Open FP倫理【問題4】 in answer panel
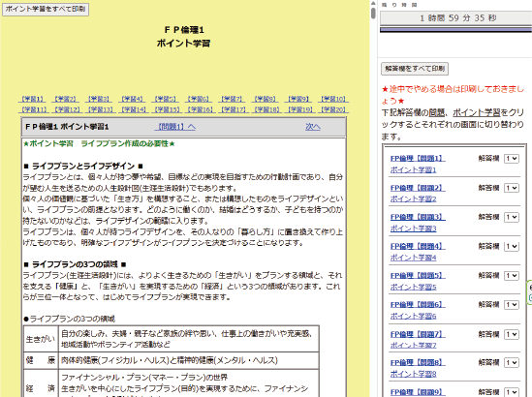 pyautogui.click(x=418, y=246)
